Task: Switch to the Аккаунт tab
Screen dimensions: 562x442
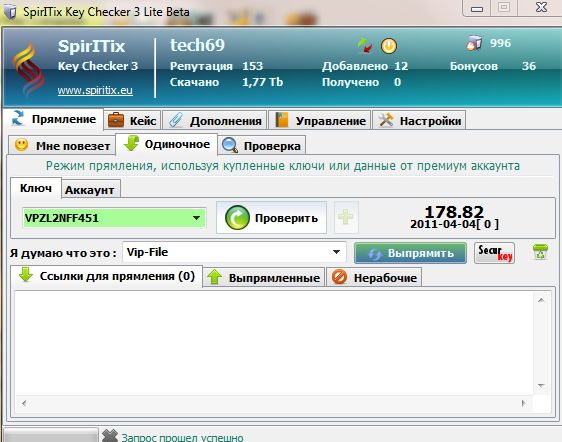Action: (90, 190)
